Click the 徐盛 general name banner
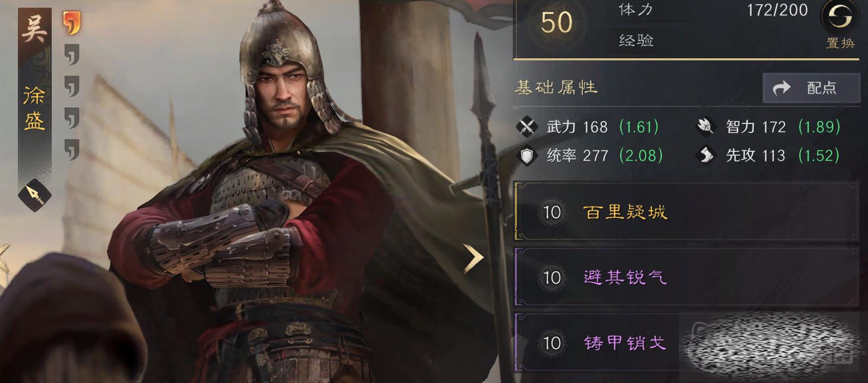This screenshot has height=383, width=868. (x=34, y=108)
